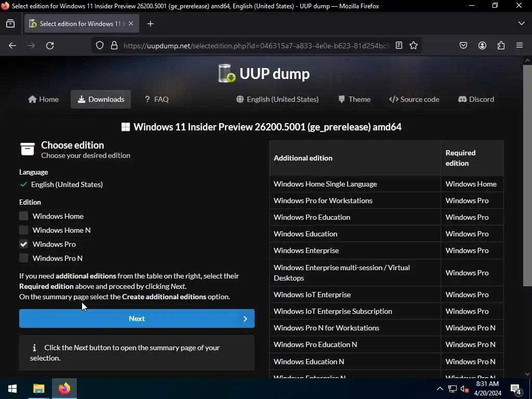
Task: Bookmark this page with the star icon
Action: [413, 46]
